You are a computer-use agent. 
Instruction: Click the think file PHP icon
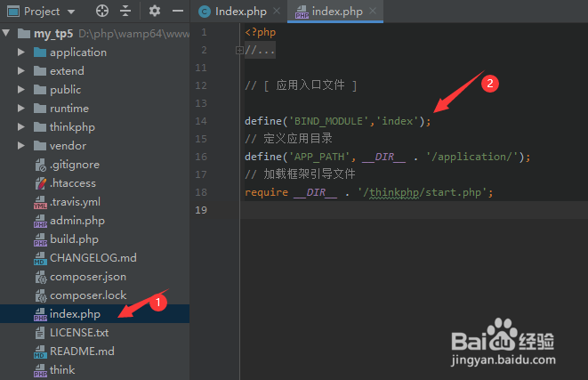[x=40, y=370]
